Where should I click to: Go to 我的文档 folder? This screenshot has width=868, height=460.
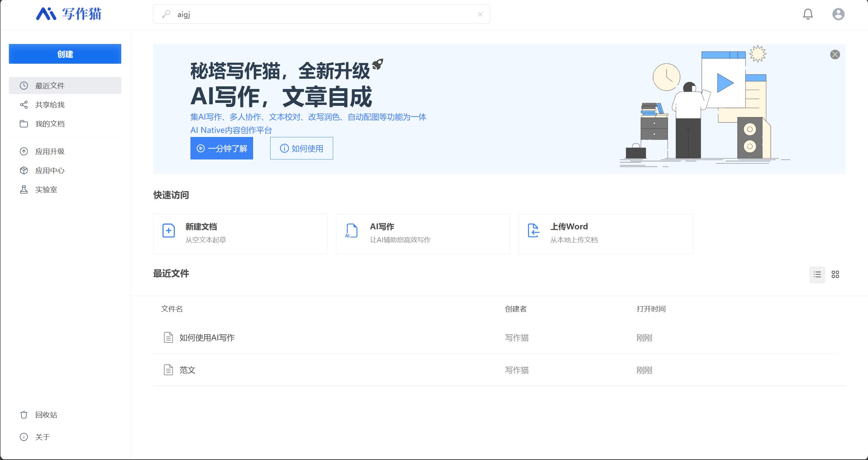click(x=50, y=124)
